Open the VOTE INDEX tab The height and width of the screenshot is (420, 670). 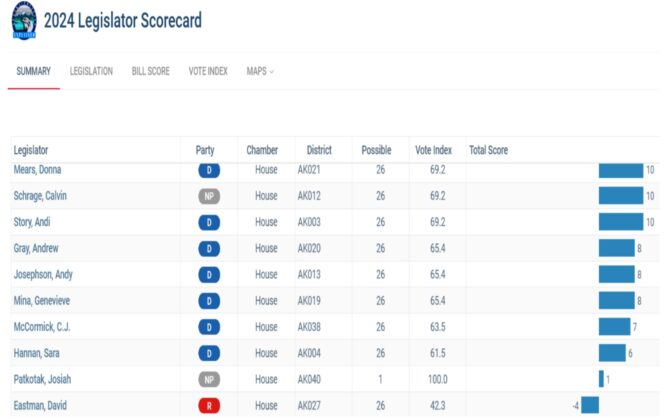pos(208,71)
